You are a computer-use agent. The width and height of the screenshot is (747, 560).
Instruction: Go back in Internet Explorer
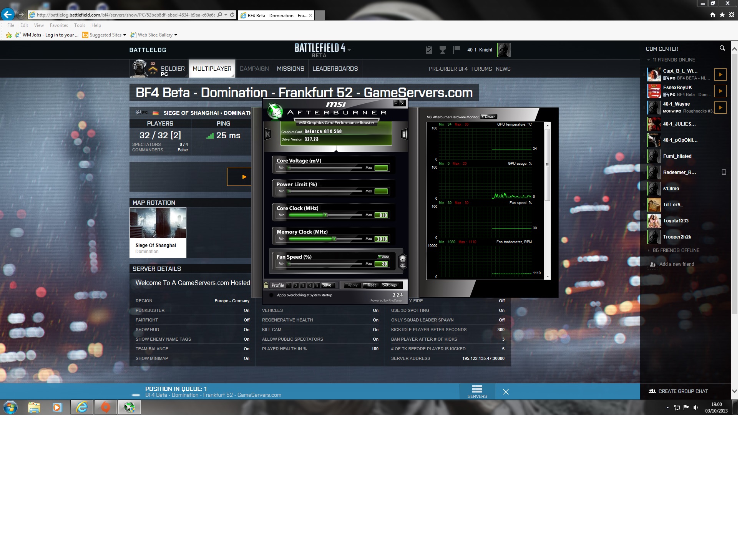(x=8, y=15)
